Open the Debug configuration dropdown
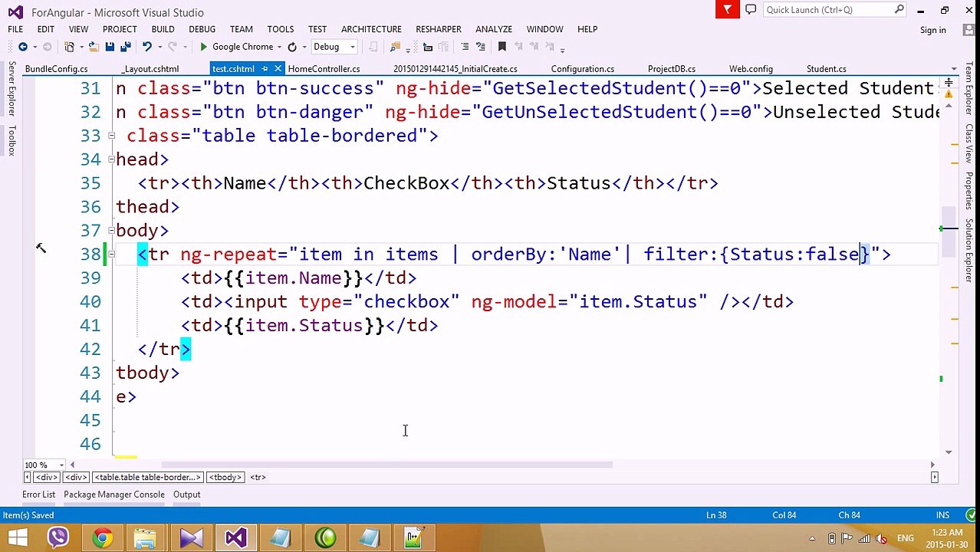 click(x=353, y=47)
